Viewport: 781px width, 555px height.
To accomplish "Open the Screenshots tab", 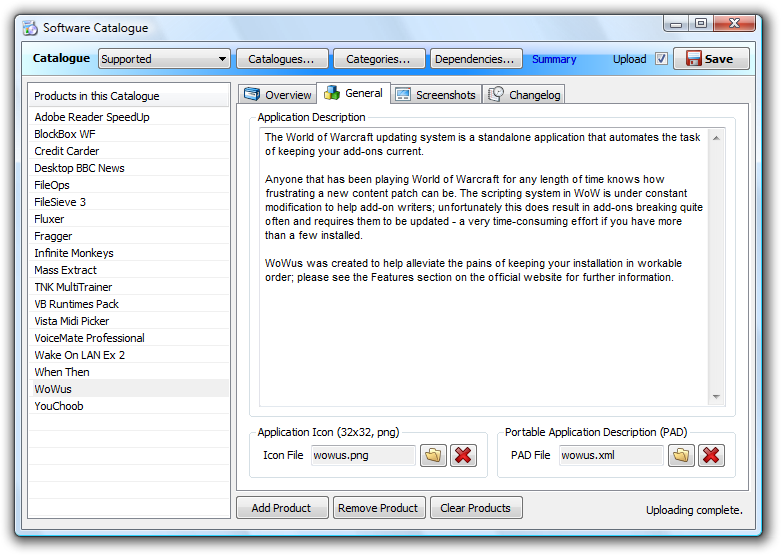I will click(x=435, y=95).
